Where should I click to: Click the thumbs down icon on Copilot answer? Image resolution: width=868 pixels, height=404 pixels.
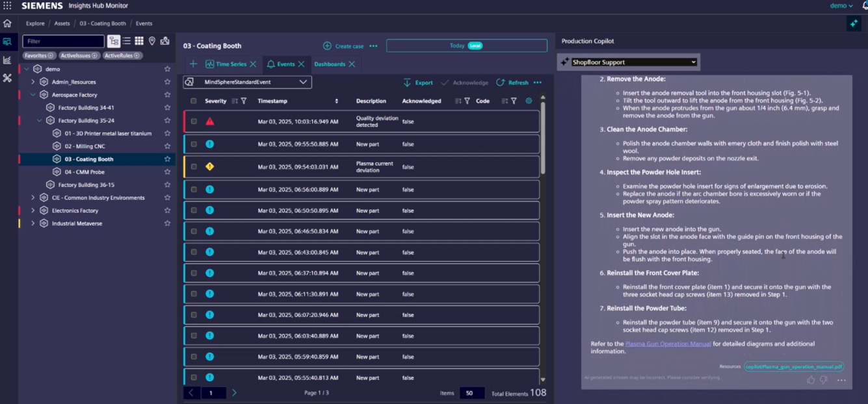824,380
